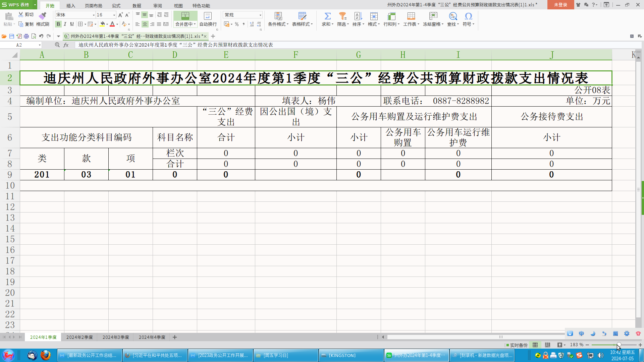Open Find and Replace (查找) tool

452,16
